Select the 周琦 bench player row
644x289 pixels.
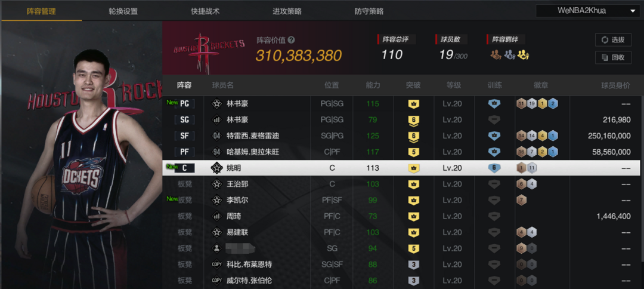[401, 216]
